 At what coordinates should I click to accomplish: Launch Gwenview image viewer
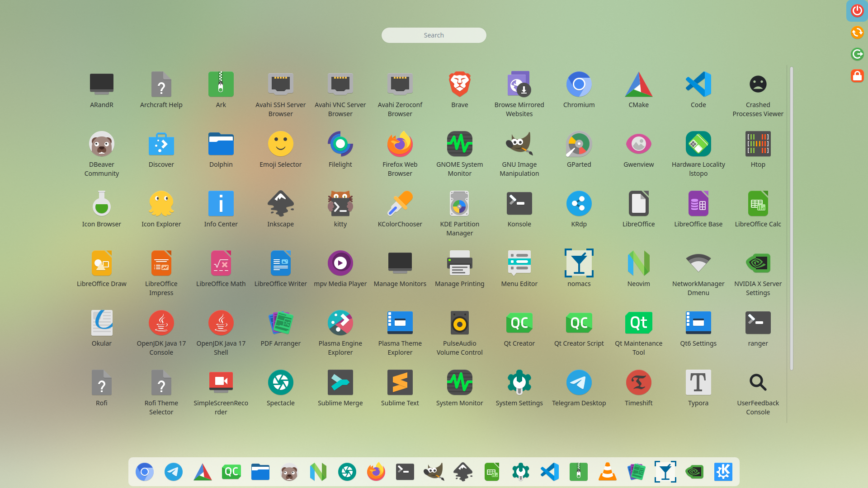tap(638, 150)
